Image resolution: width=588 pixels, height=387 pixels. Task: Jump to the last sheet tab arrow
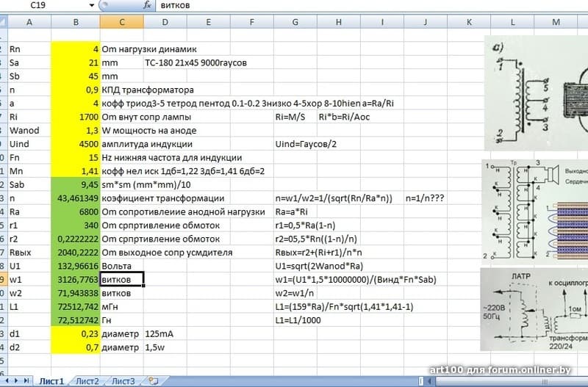(26, 380)
